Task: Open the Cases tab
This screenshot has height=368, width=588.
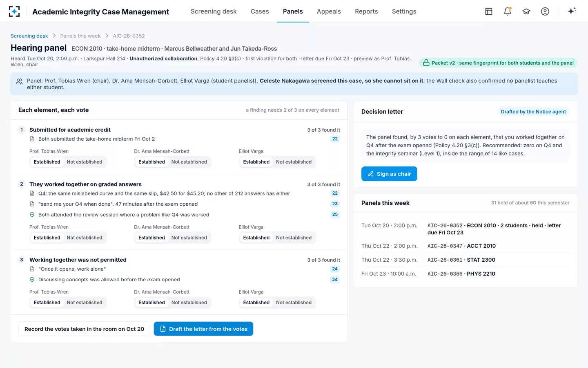Action: point(260,11)
